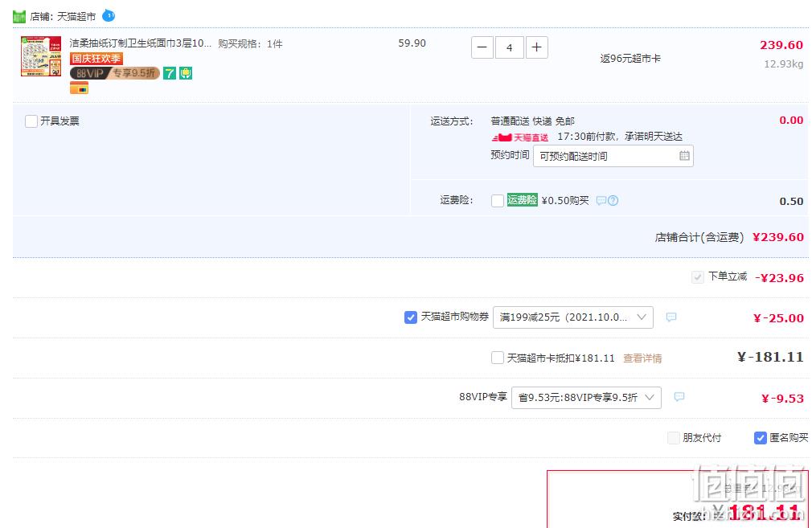This screenshot has width=812, height=528.
Task: Check the 开具发票 invoice checkbox
Action: (x=31, y=121)
